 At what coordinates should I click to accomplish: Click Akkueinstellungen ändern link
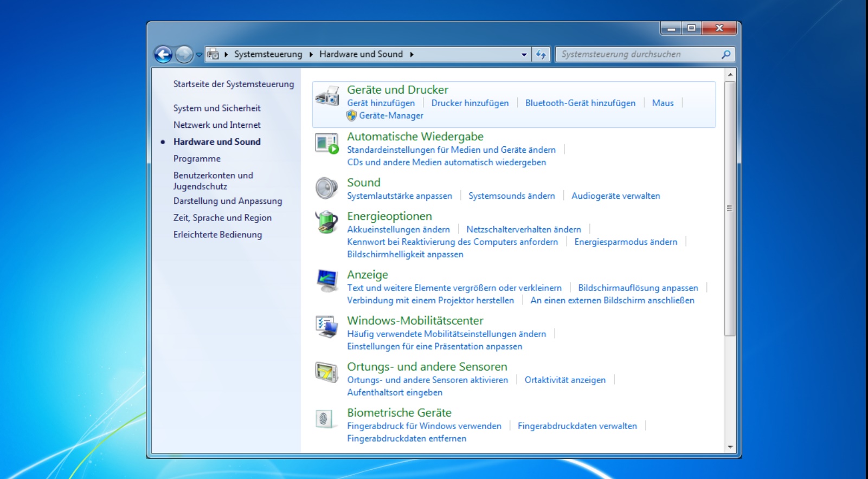(398, 229)
